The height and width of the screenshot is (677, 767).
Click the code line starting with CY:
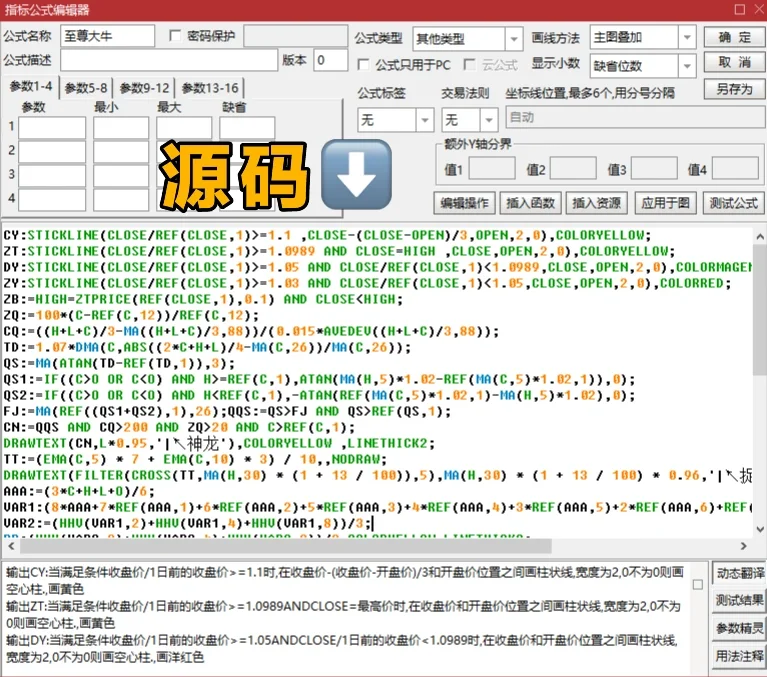(327, 235)
